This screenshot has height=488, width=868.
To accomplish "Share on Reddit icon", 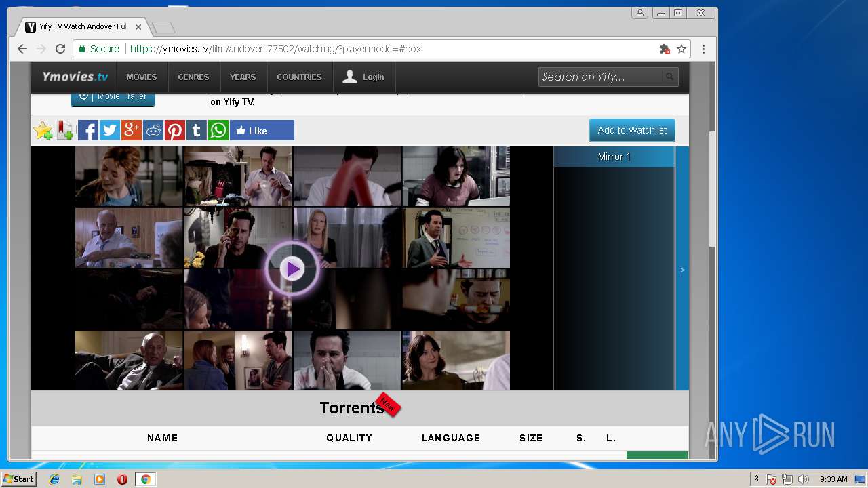I will [x=153, y=130].
